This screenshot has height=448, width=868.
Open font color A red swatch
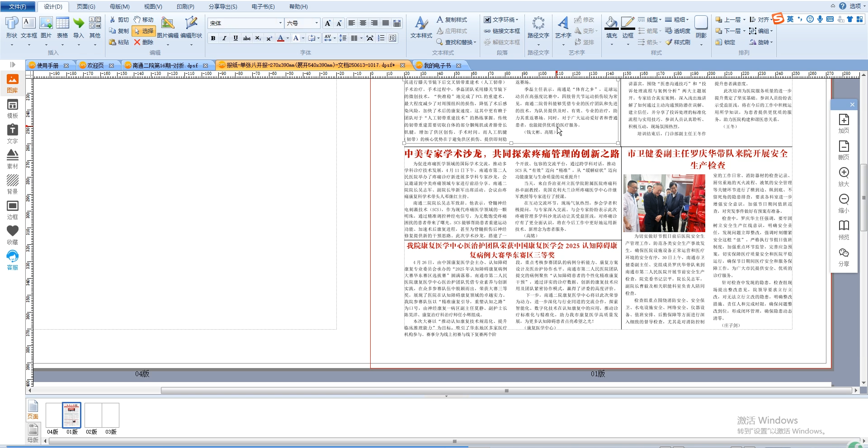281,38
